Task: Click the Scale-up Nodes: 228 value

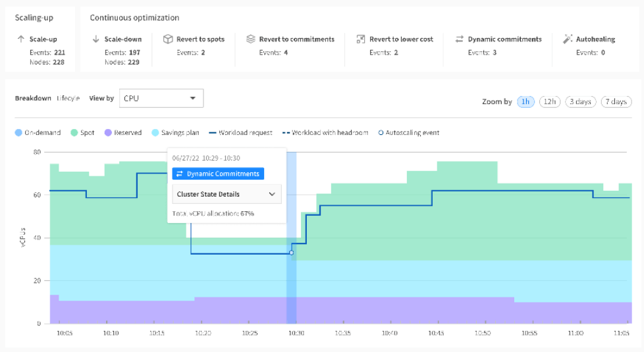Action: click(47, 63)
